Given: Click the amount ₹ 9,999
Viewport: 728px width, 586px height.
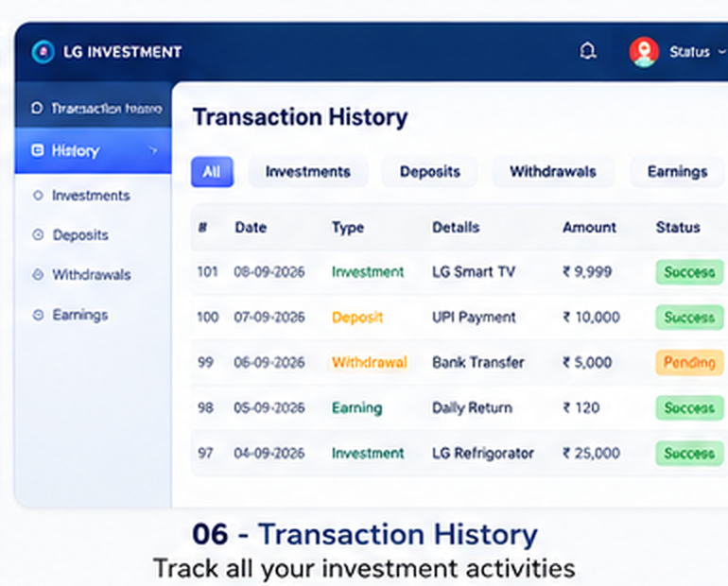Looking at the screenshot, I should [587, 271].
